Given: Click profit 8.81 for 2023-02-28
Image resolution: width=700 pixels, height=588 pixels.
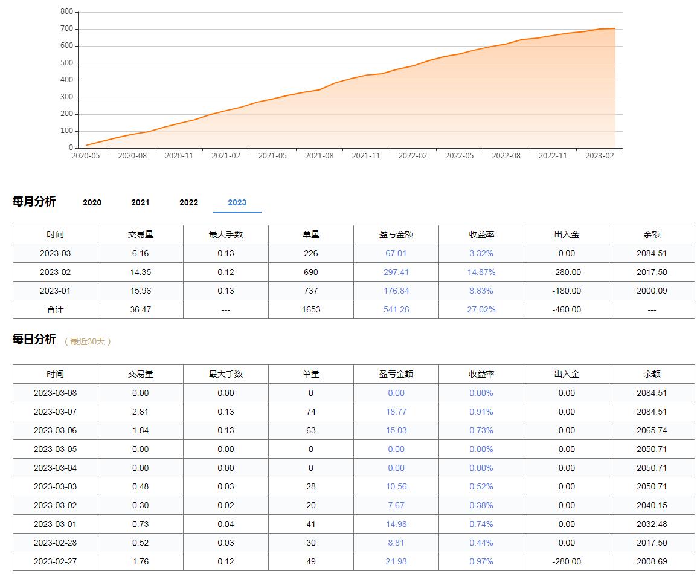Looking at the screenshot, I should (396, 543).
